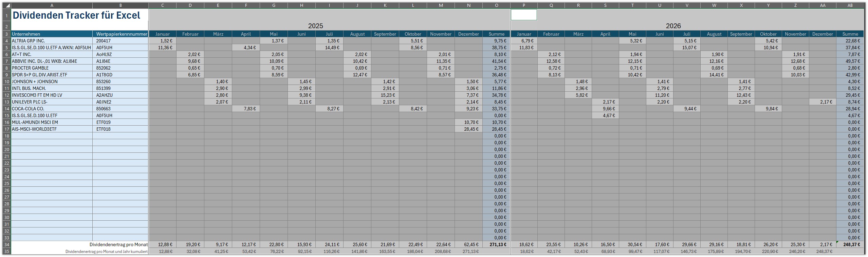Select the PROCTER GAMBLE company cell
The width and height of the screenshot is (868, 257).
coord(52,68)
